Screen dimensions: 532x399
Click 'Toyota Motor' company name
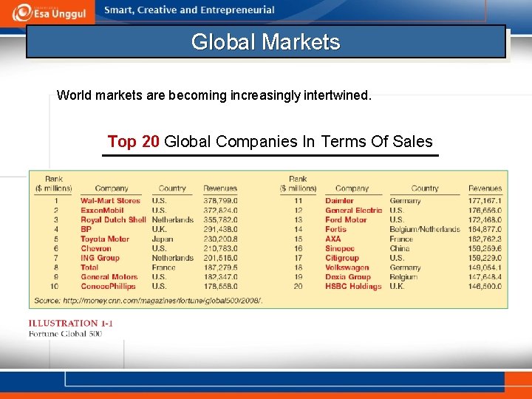[105, 239]
